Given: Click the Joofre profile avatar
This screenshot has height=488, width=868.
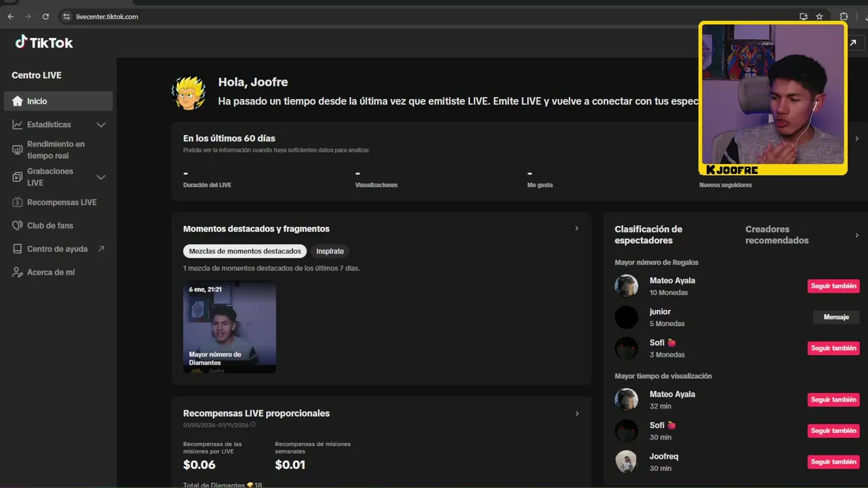Looking at the screenshot, I should click(x=189, y=93).
